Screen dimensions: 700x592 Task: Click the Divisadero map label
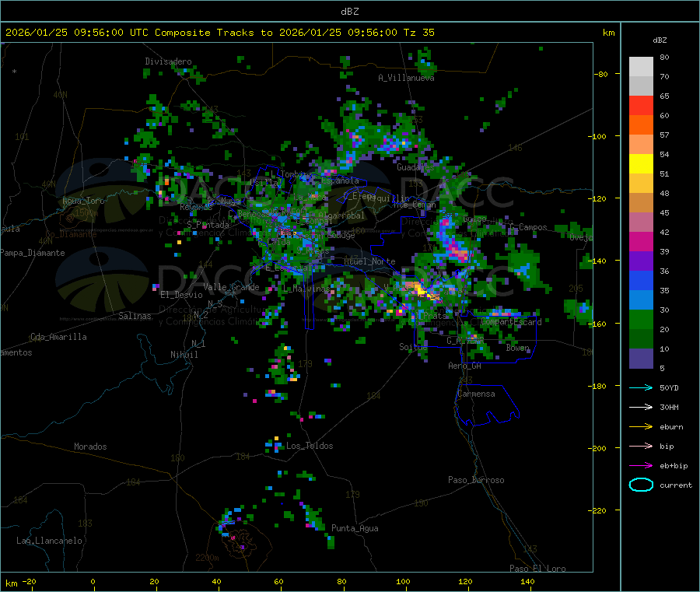(168, 61)
